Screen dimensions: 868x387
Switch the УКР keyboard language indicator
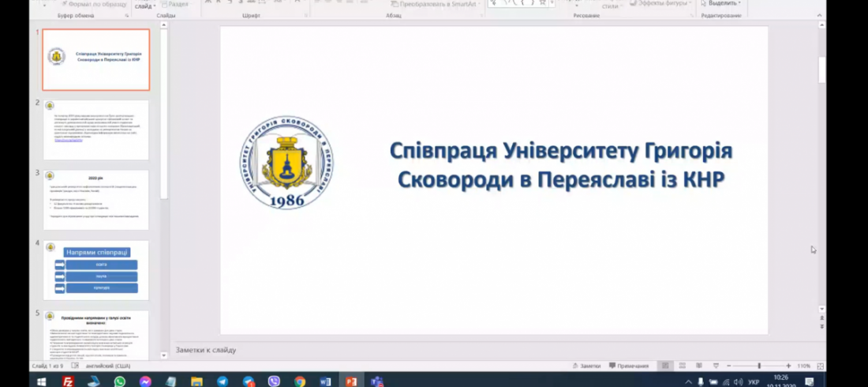(x=754, y=382)
